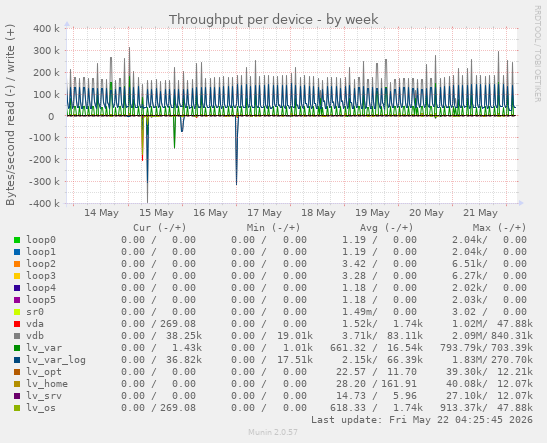Viewport: 547px width, 443px height.
Task: Click the lv_home olive legend swatch
Action: click(x=17, y=384)
